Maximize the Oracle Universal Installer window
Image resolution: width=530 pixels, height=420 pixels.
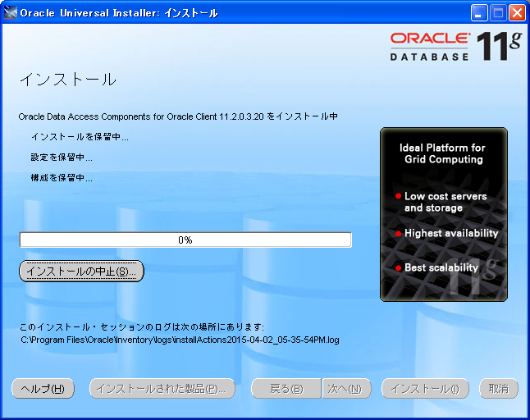[x=498, y=13]
